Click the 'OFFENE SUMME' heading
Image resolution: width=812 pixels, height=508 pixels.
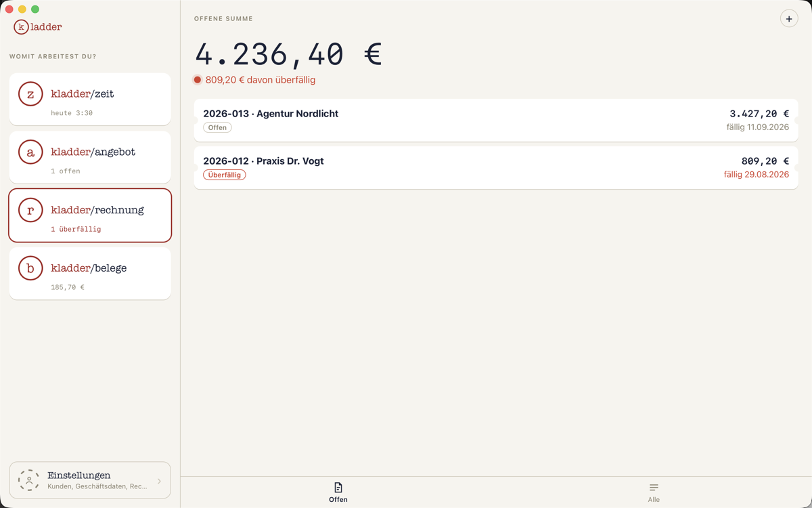[x=223, y=19]
